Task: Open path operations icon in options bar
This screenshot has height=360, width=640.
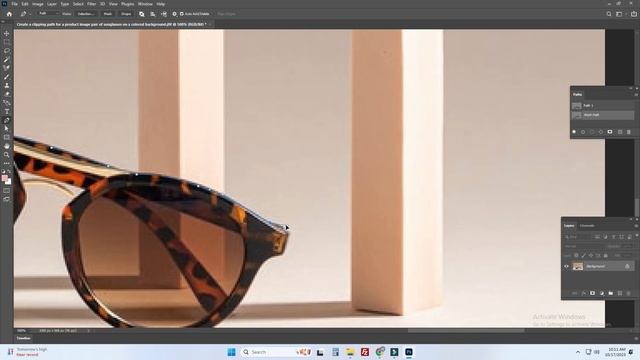Action: click(142, 14)
